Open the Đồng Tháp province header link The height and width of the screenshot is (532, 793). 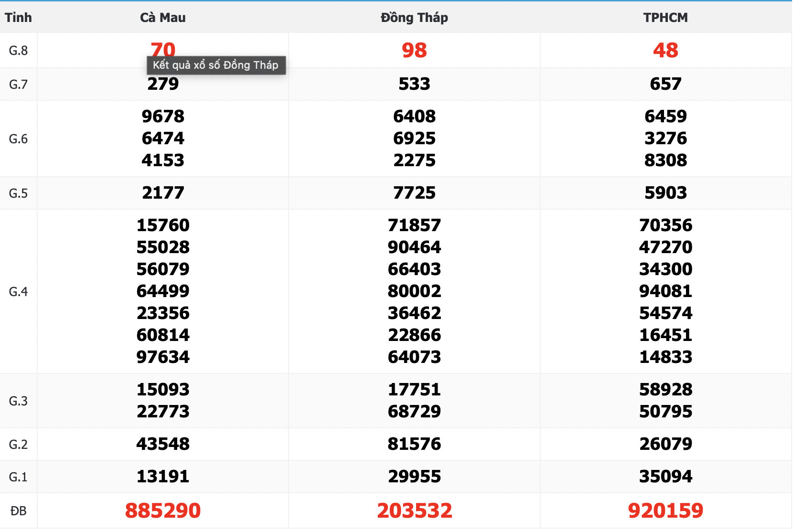click(x=414, y=18)
